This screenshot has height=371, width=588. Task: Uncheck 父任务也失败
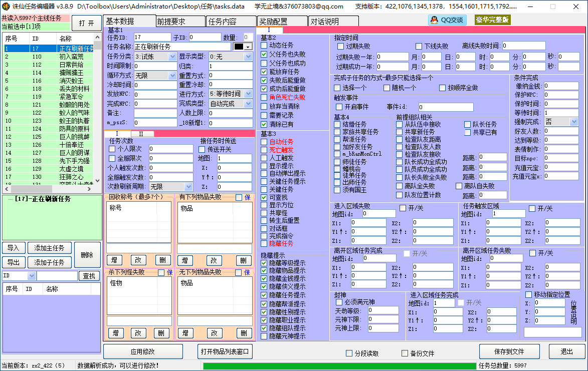coord(264,54)
